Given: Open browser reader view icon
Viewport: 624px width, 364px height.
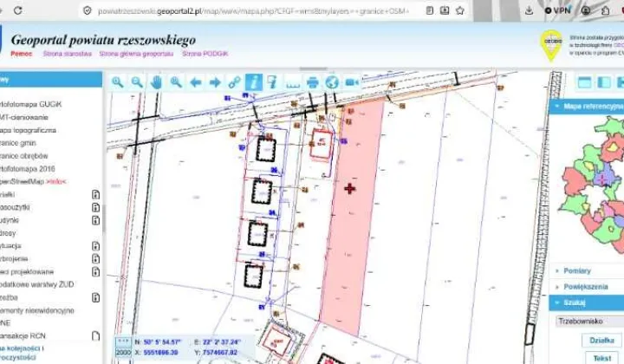Looking at the screenshot, I should click(x=429, y=10).
